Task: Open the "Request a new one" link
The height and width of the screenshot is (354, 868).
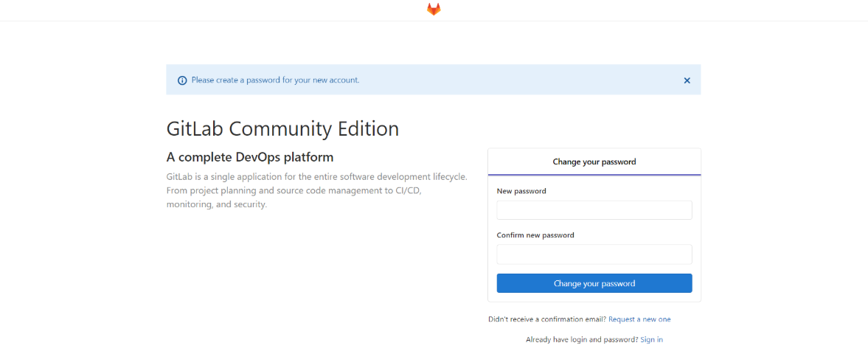Action: (639, 319)
